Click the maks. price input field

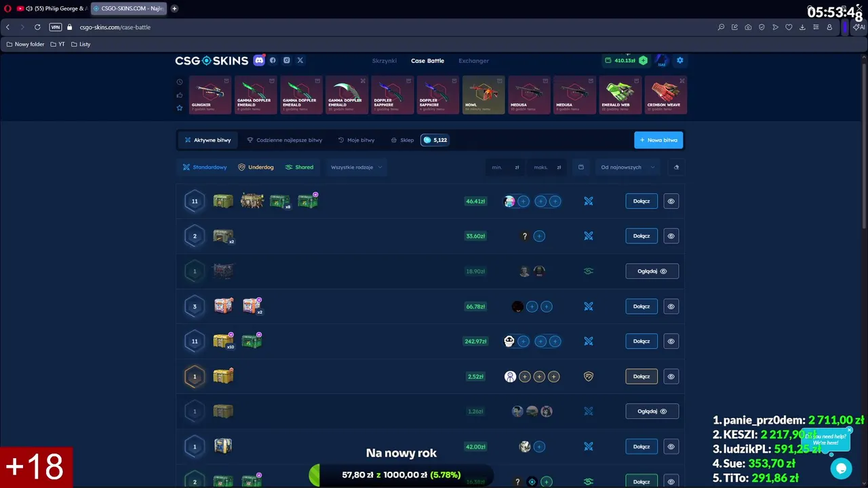pyautogui.click(x=547, y=167)
